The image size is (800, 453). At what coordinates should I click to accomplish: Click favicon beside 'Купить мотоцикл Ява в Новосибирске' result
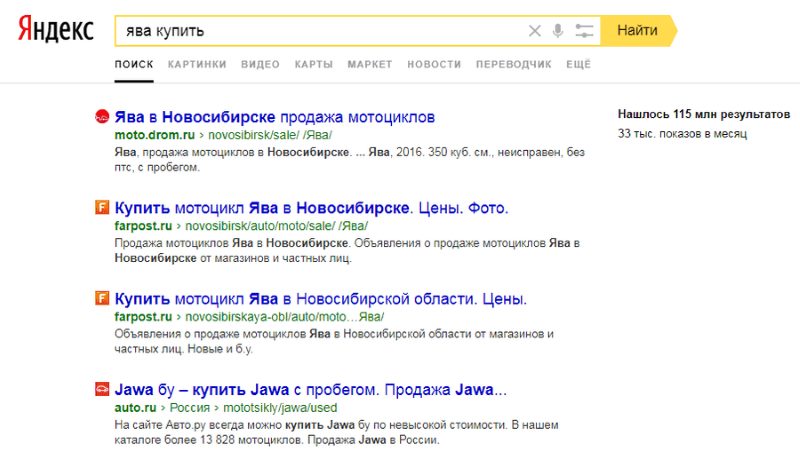point(102,208)
